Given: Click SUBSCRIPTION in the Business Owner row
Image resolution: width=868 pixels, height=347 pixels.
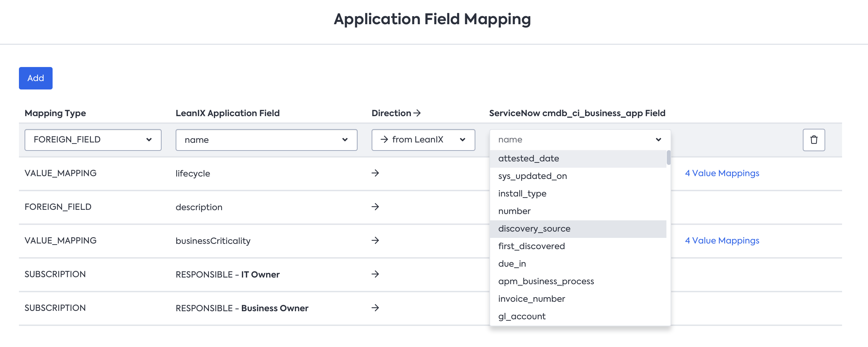Looking at the screenshot, I should [55, 308].
